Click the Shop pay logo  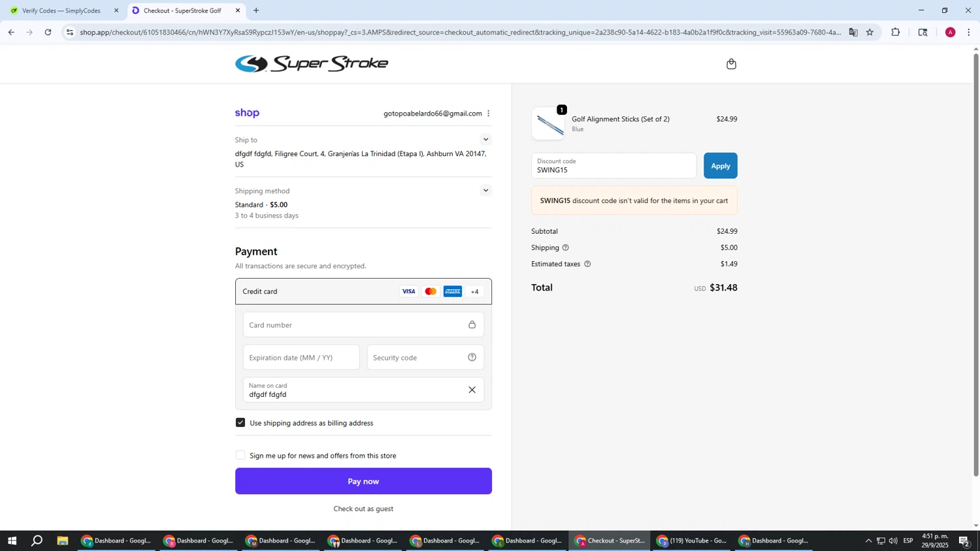point(247,113)
